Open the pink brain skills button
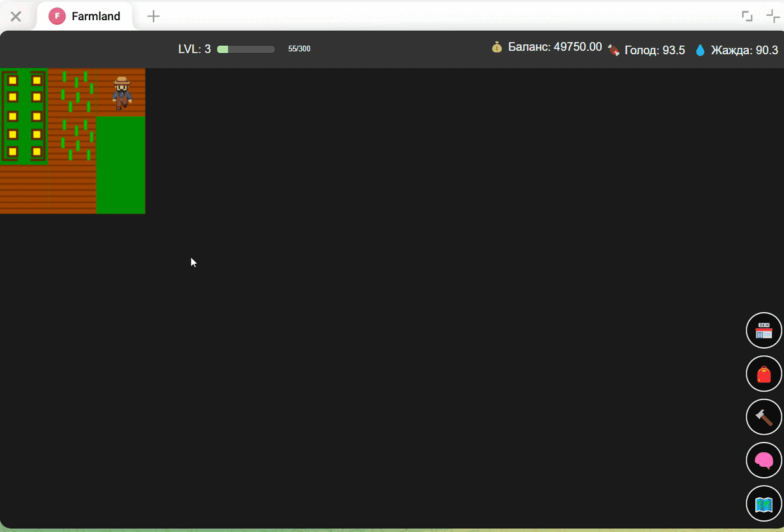The height and width of the screenshot is (532, 784). click(764, 460)
